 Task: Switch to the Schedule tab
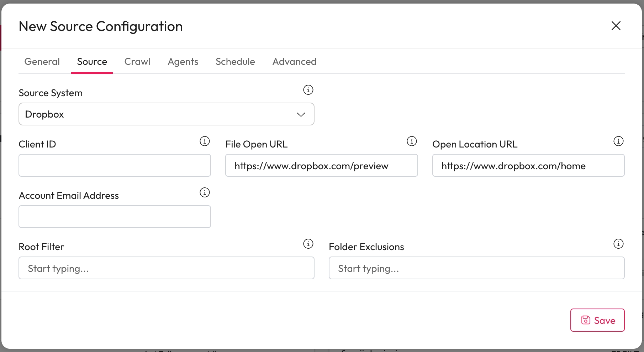[x=235, y=62]
